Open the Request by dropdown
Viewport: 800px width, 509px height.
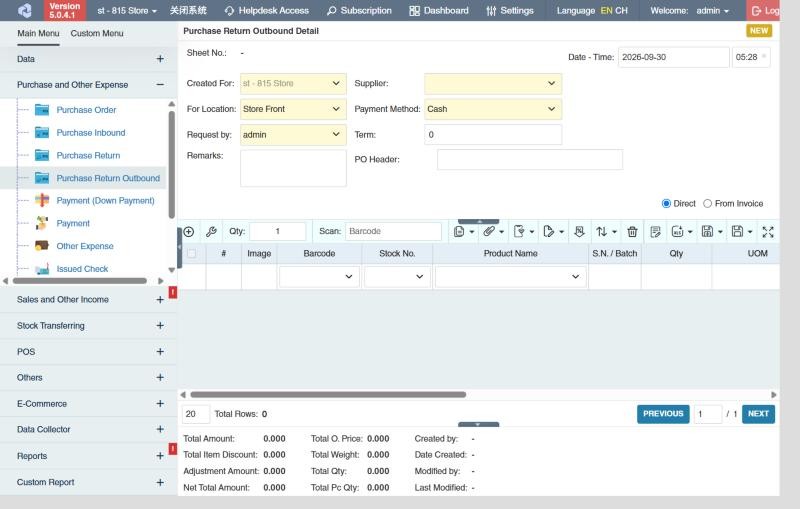(293, 135)
